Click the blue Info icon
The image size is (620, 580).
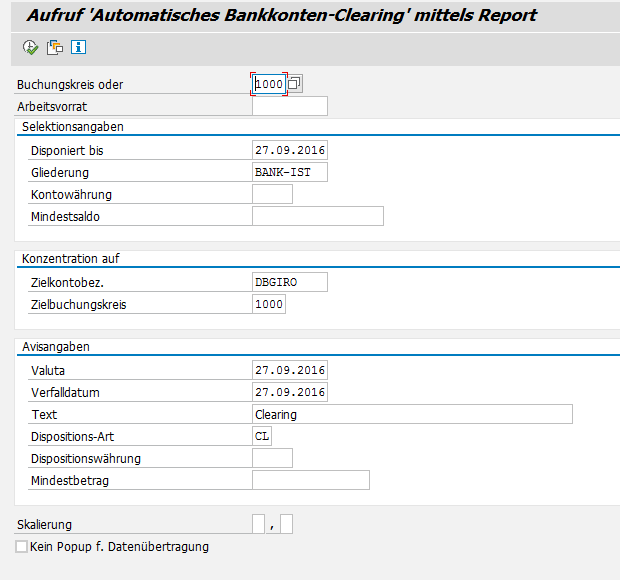(78, 47)
